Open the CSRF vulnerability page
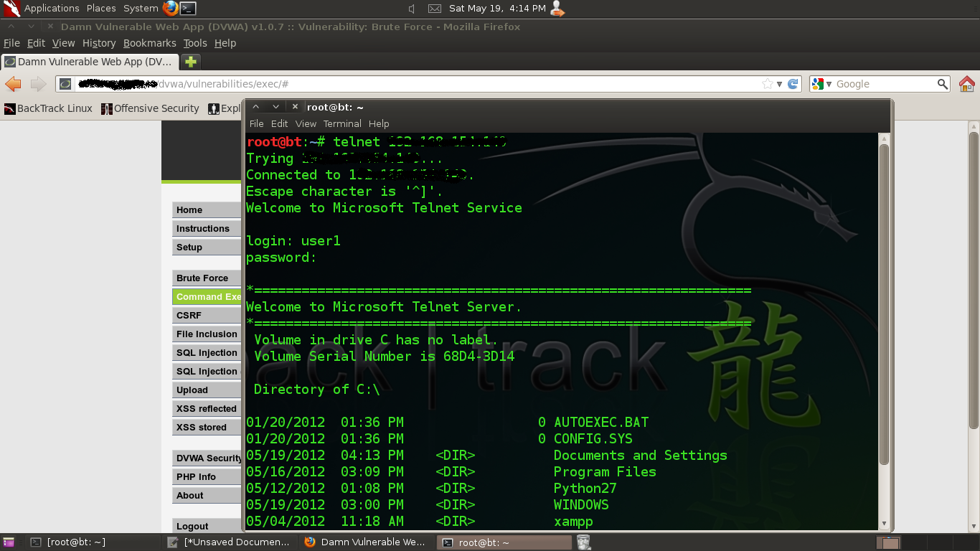This screenshot has width=980, height=551. click(207, 315)
